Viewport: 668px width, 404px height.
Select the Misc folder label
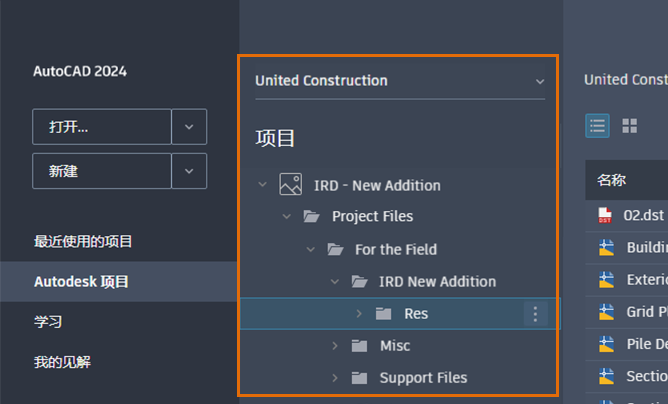395,346
